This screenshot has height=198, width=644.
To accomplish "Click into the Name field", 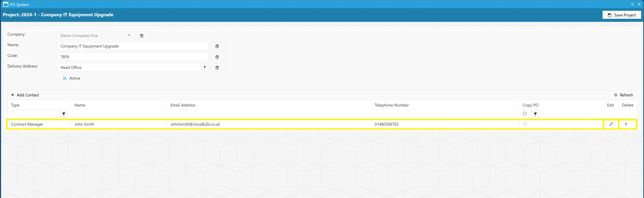I will pyautogui.click(x=133, y=46).
